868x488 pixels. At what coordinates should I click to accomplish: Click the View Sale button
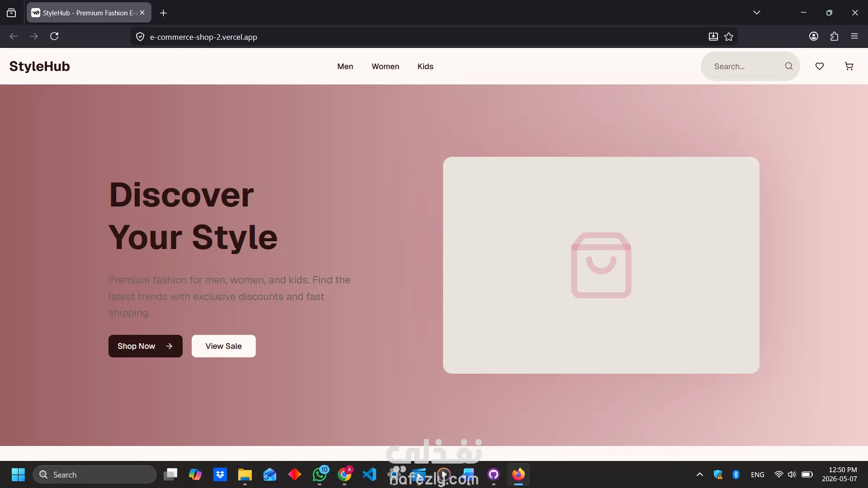(x=224, y=346)
